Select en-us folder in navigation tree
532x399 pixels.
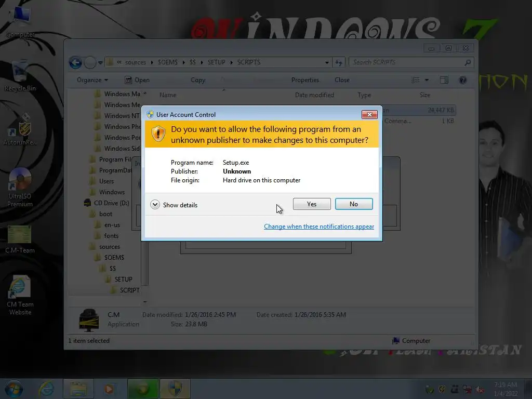[x=107, y=225]
